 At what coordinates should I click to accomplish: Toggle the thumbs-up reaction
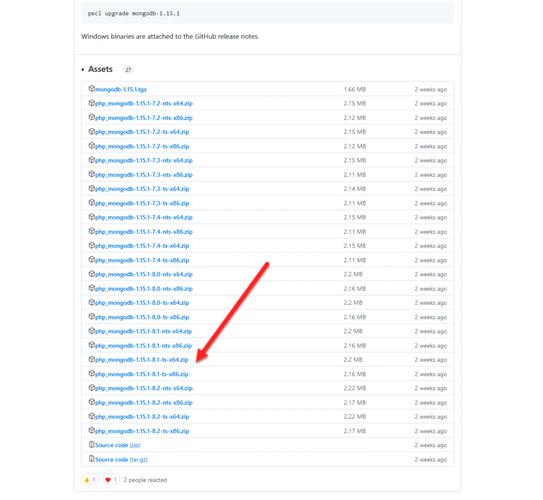click(x=90, y=480)
